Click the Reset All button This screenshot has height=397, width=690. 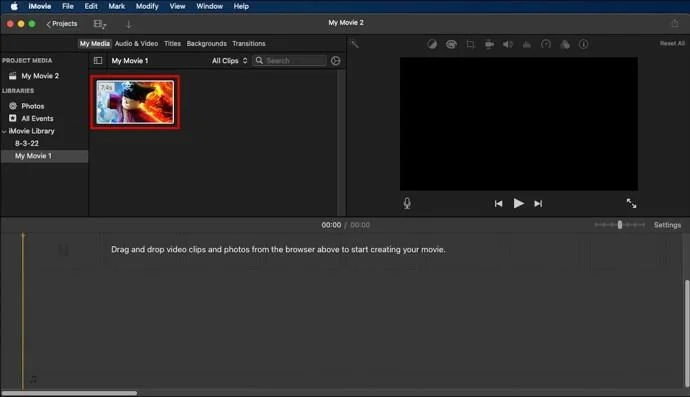(672, 44)
